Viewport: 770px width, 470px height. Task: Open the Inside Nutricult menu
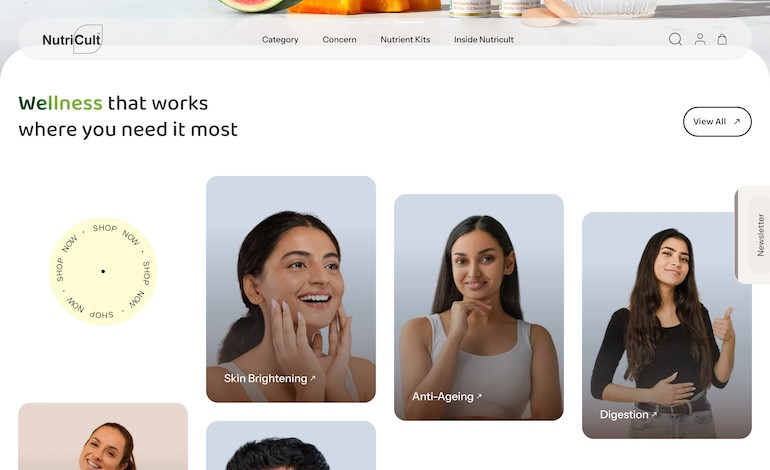click(484, 39)
